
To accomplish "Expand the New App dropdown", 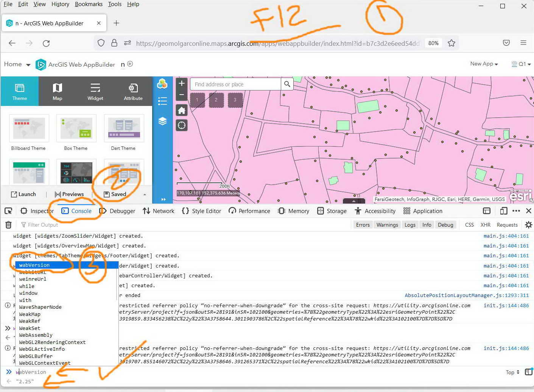I will coord(484,64).
